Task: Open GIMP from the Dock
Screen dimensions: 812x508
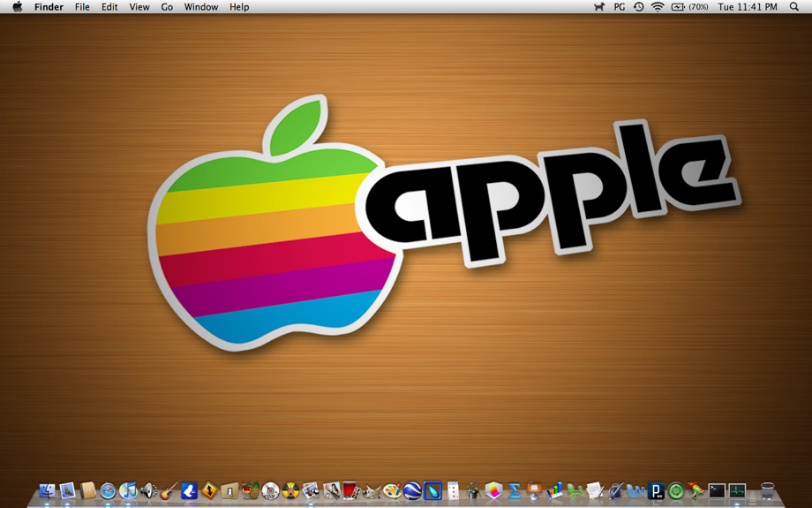Action: (x=372, y=490)
